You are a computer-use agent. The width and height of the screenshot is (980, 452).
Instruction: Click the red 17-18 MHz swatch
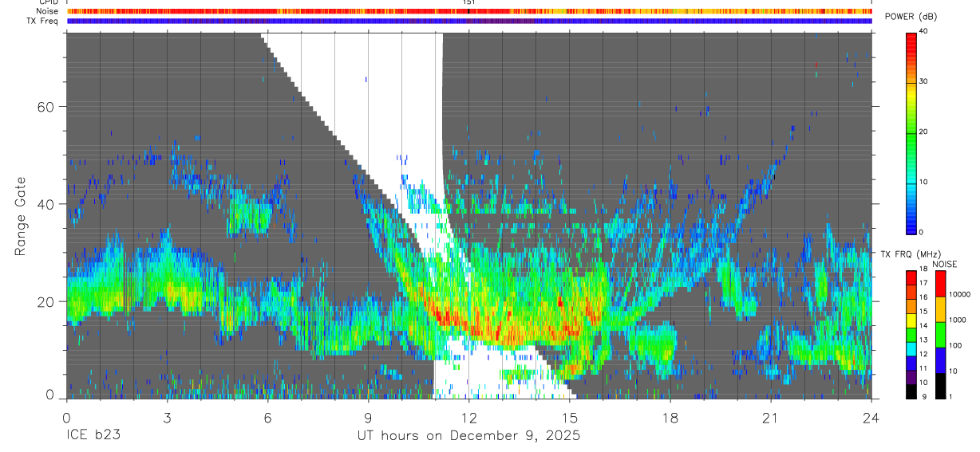click(911, 278)
